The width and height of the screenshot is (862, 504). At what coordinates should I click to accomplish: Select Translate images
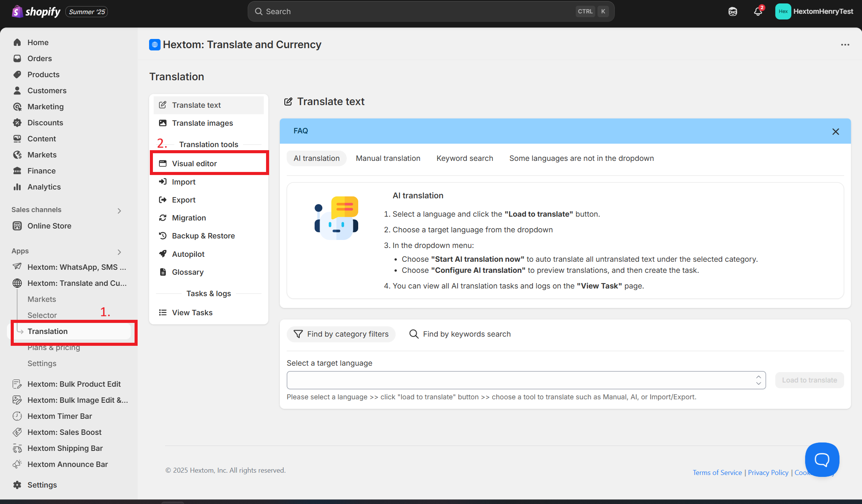(208, 123)
